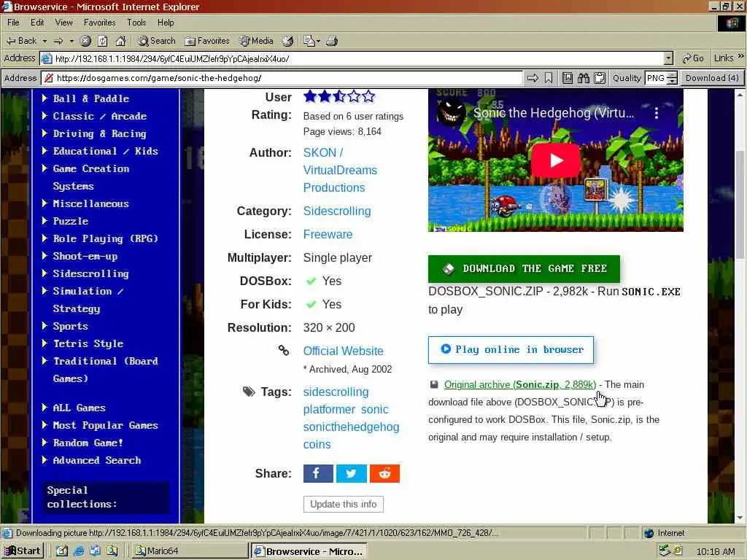Screen dimensions: 747x560
Task: Click the Download The Game Free button
Action: click(x=524, y=268)
